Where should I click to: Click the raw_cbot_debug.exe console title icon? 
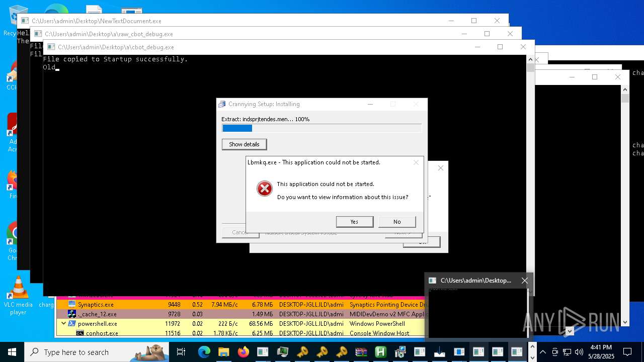pos(38,34)
